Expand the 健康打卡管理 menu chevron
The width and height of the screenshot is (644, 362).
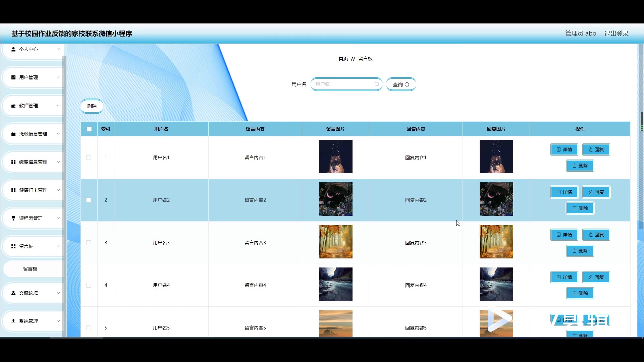coord(58,190)
